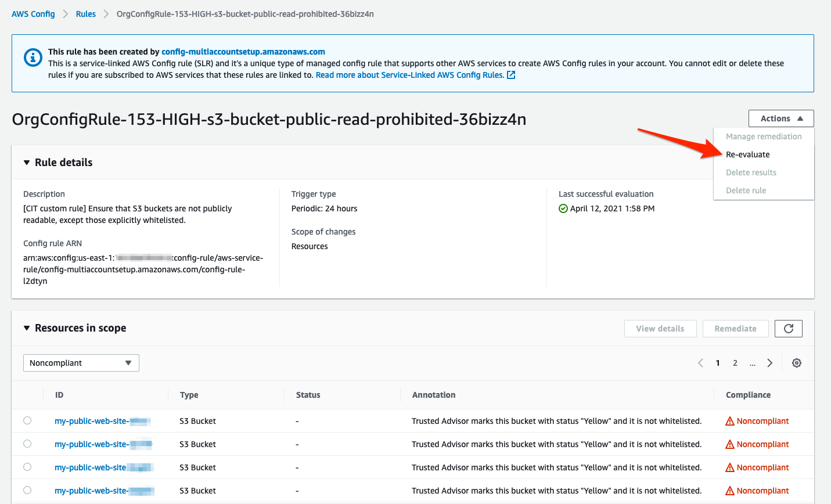Click warning icon in second Noncompliant row
Viewport: 831px width, 504px height.
coord(730,444)
